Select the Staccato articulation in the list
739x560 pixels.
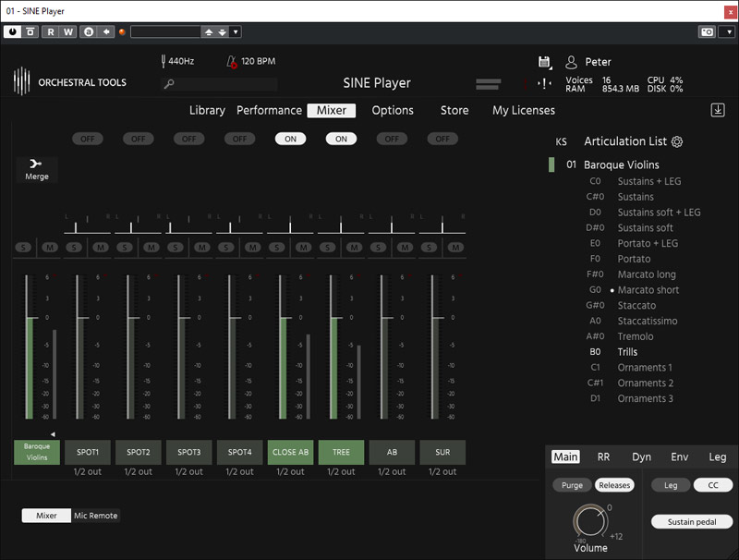pyautogui.click(x=636, y=305)
